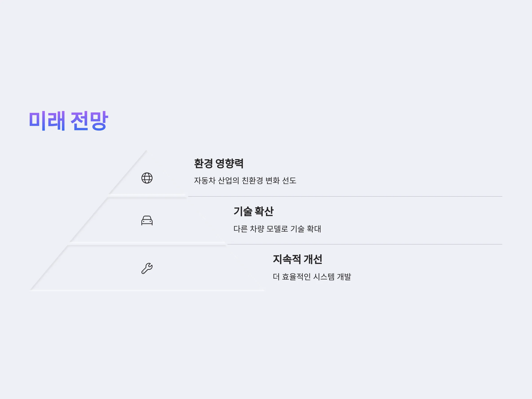Select the bottom base edge of the pyramid

click(x=147, y=291)
